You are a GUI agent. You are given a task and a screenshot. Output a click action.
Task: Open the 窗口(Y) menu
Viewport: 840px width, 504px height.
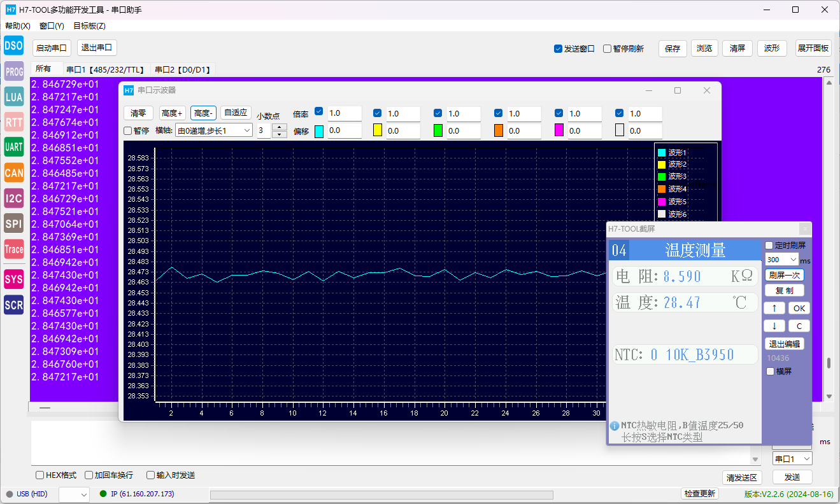(x=52, y=26)
